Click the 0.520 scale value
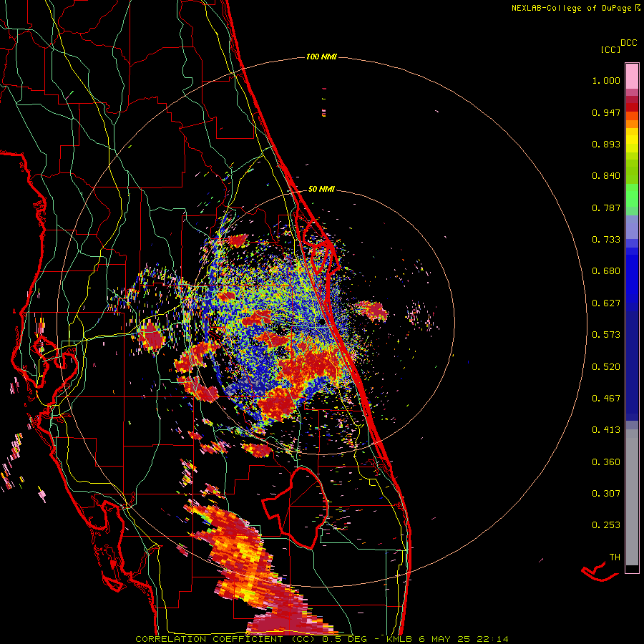The width and height of the screenshot is (644, 644). [x=606, y=367]
